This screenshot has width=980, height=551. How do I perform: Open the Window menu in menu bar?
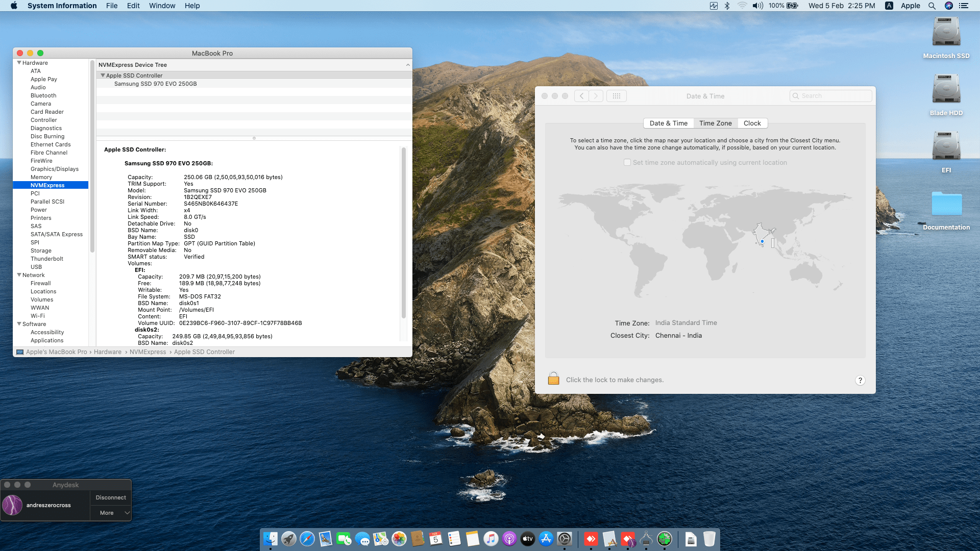click(162, 6)
